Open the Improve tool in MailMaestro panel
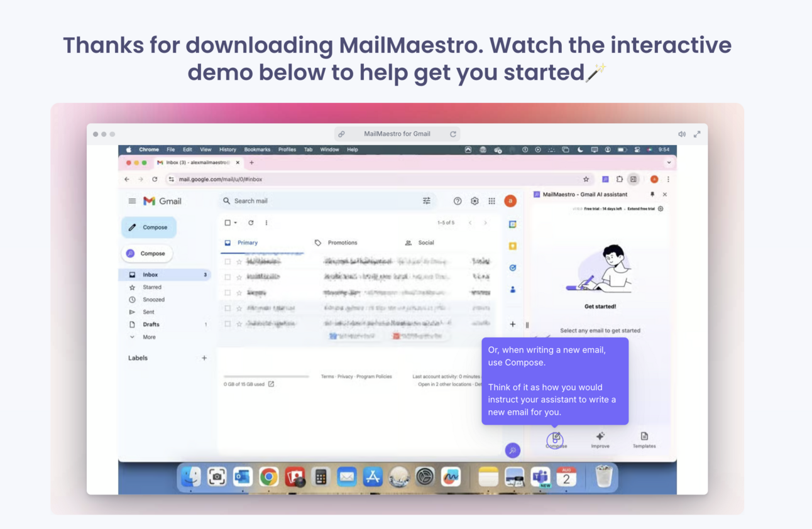The image size is (812, 529). (x=600, y=440)
